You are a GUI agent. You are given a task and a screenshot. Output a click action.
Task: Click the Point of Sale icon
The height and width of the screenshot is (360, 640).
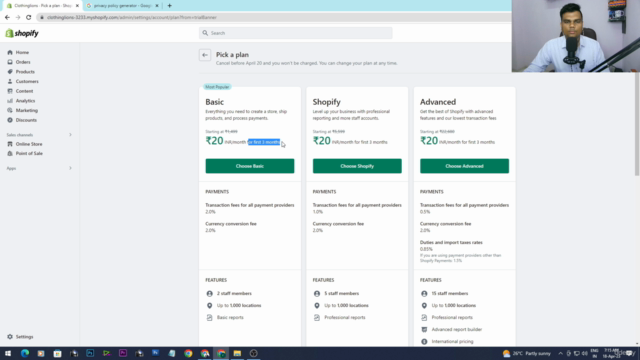coord(10,153)
